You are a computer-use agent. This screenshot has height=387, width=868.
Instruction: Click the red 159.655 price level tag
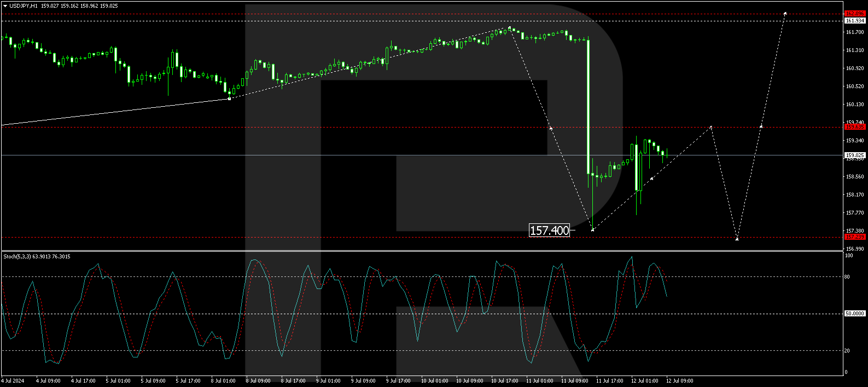855,127
